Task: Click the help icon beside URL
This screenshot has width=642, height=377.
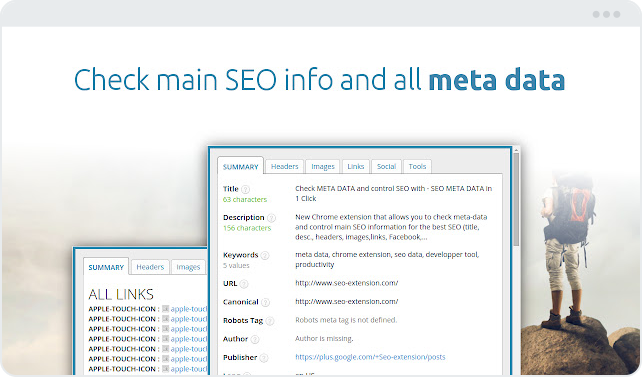Action: coord(244,284)
